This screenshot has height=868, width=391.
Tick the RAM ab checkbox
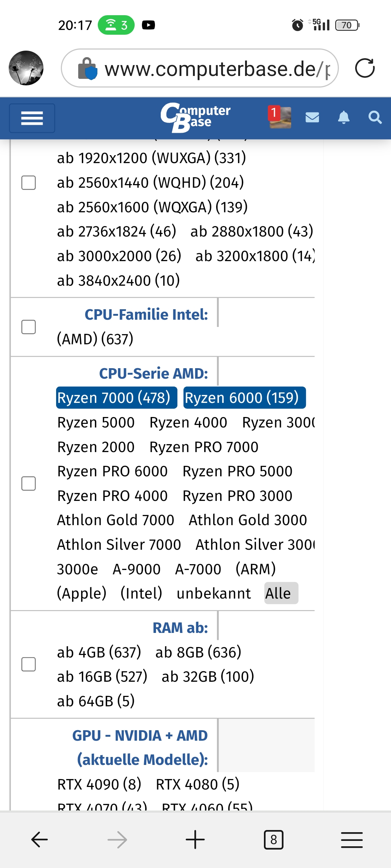click(29, 664)
